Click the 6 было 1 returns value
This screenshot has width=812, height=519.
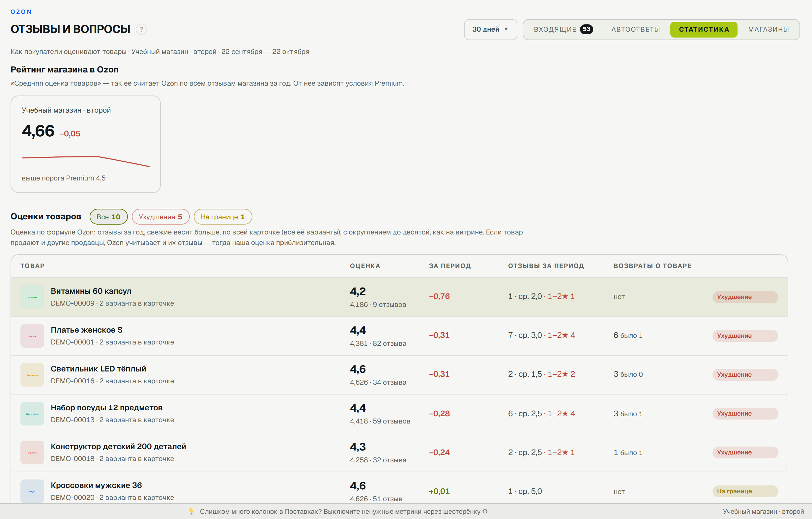628,335
